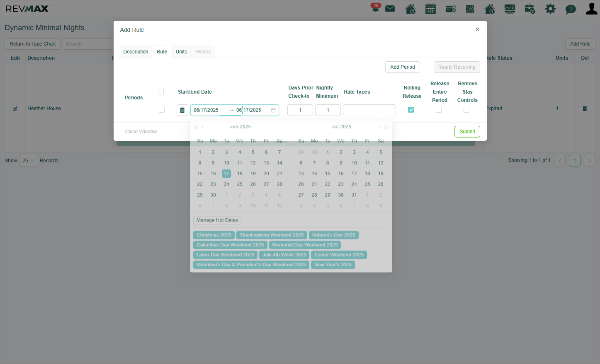Select the Christmas 2025 hot date
The height and width of the screenshot is (364, 600).
[214, 235]
